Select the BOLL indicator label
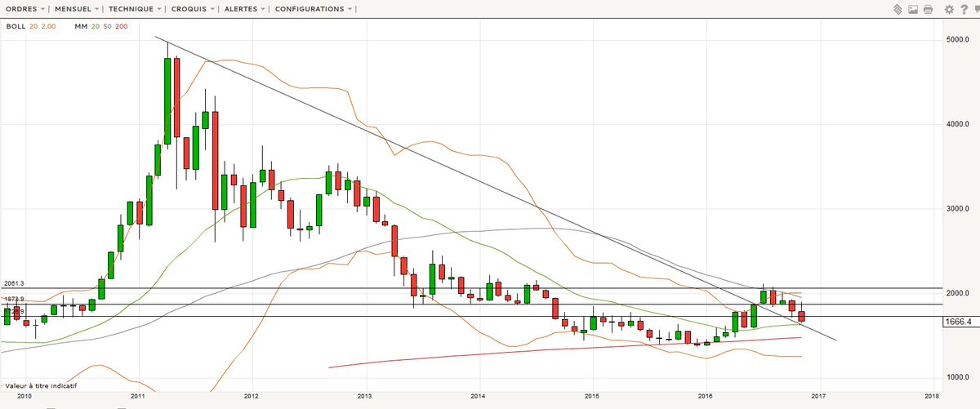This screenshot has width=980, height=409. click(16, 26)
